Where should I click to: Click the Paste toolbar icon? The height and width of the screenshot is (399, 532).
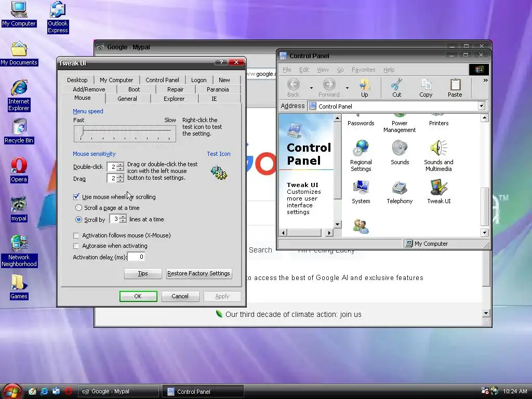point(455,88)
